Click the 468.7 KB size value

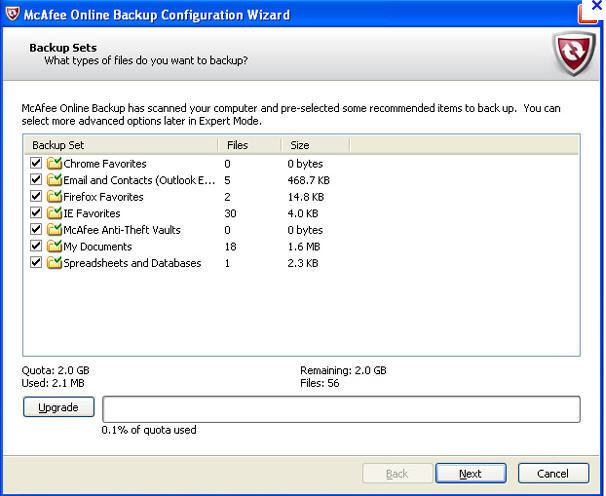pyautogui.click(x=308, y=180)
